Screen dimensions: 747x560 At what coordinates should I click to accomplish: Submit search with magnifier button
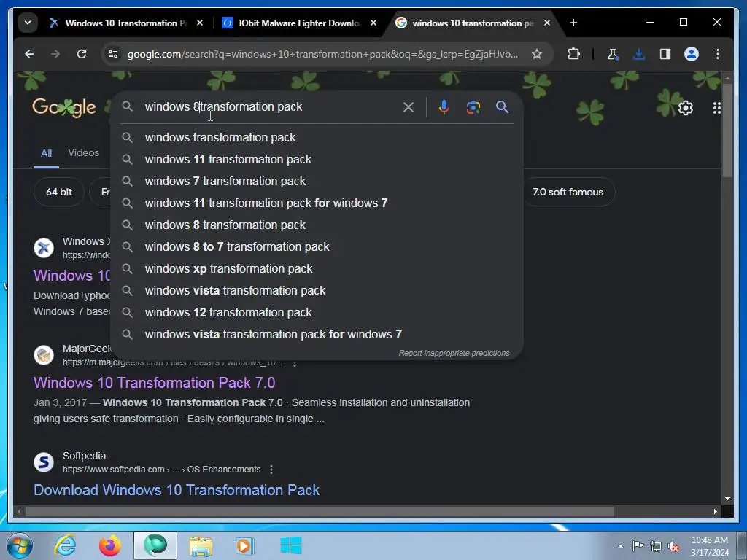coord(502,107)
